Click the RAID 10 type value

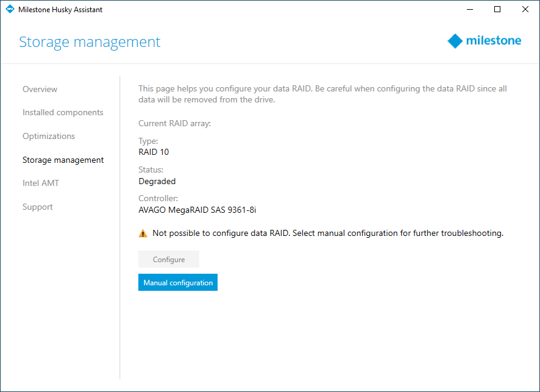pos(154,152)
